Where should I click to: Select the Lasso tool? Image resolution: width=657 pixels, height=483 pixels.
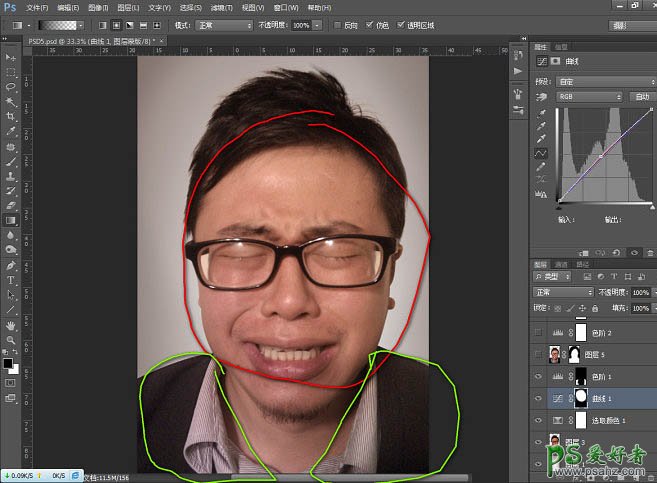tap(10, 87)
